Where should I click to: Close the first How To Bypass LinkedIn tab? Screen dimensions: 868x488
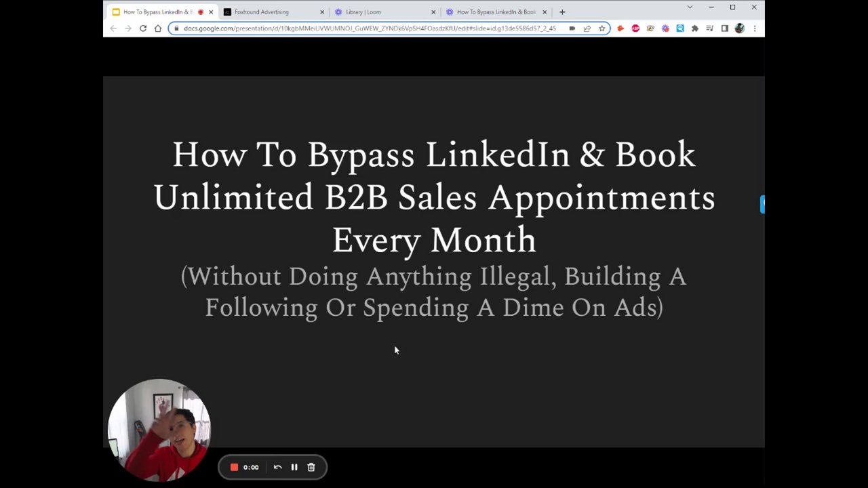click(211, 12)
